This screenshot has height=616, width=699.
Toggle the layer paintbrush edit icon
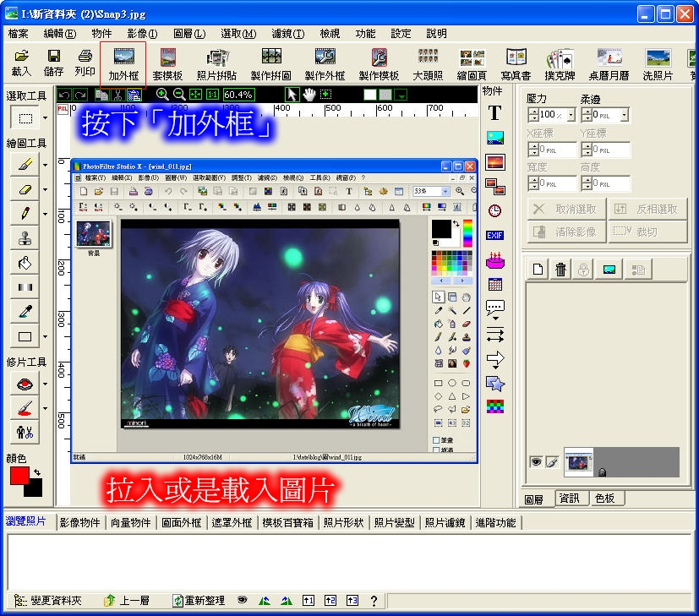click(552, 461)
